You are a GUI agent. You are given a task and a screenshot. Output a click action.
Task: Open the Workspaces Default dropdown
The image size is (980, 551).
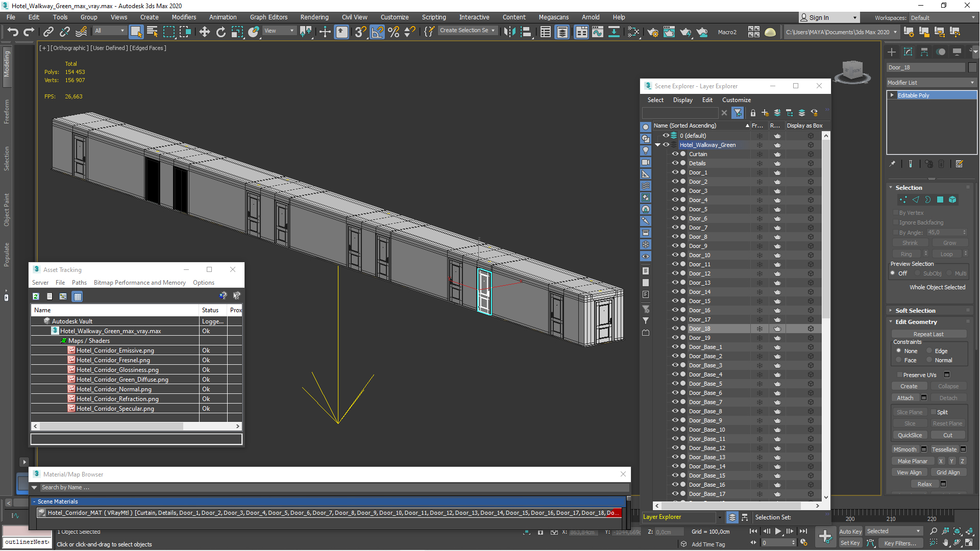coord(943,18)
